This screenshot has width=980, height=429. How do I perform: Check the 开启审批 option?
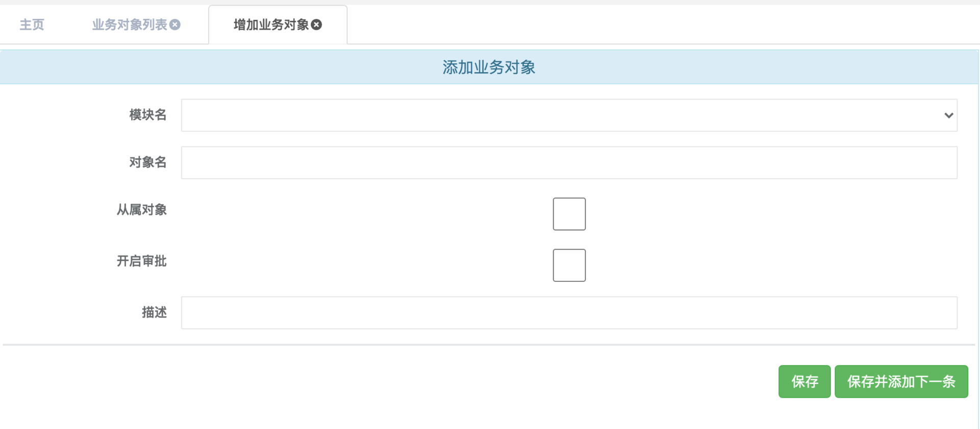569,265
